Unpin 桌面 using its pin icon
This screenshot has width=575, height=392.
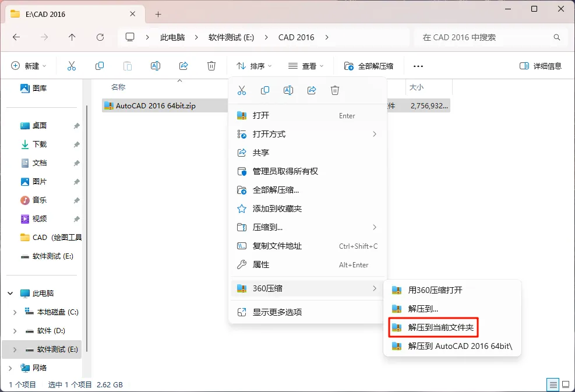click(x=77, y=126)
